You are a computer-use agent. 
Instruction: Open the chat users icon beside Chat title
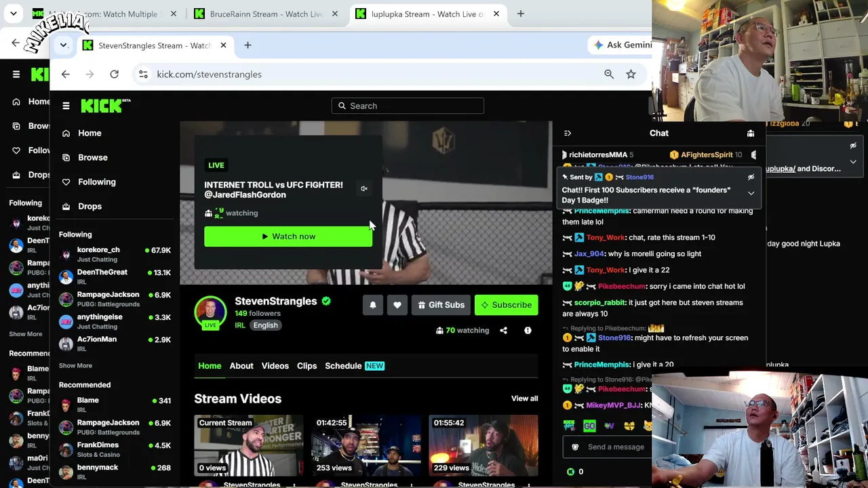(x=751, y=134)
